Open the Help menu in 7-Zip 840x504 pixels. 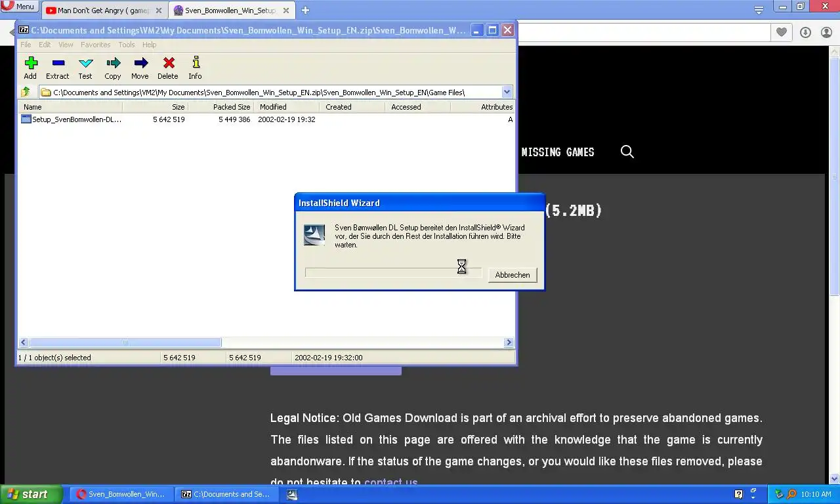150,45
